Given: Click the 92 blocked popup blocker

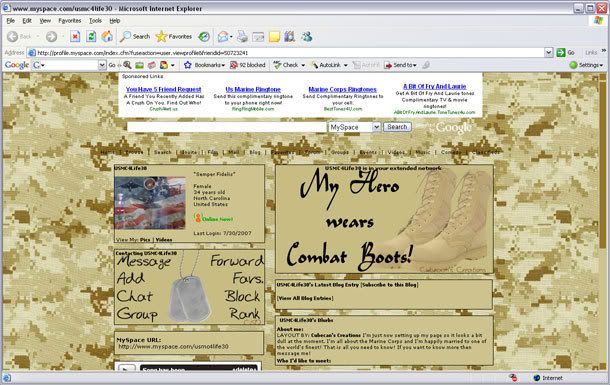Looking at the screenshot, I should click(x=248, y=65).
